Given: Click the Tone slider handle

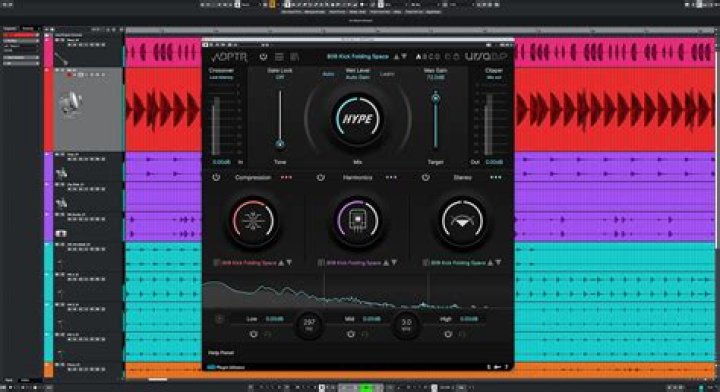Looking at the screenshot, I should pyautogui.click(x=280, y=144).
